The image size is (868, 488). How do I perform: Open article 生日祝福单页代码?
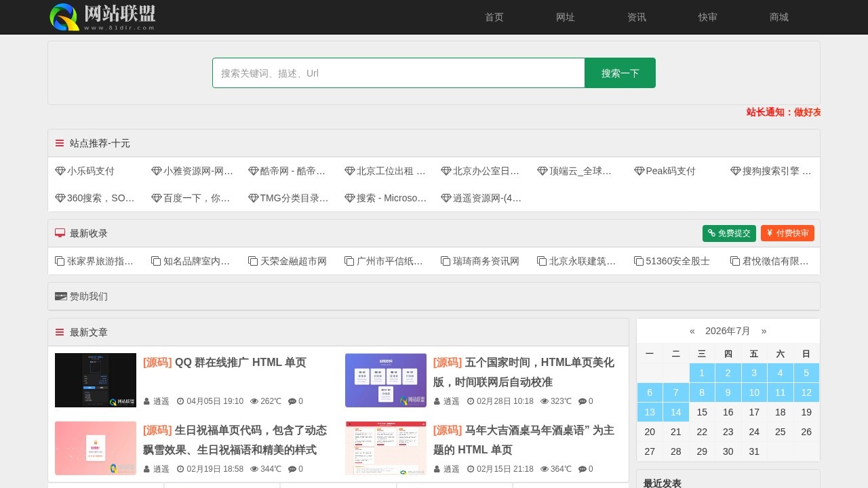click(x=235, y=440)
